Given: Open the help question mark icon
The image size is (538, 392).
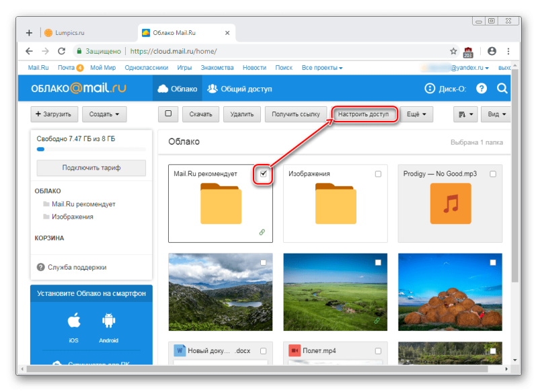Looking at the screenshot, I should point(482,89).
